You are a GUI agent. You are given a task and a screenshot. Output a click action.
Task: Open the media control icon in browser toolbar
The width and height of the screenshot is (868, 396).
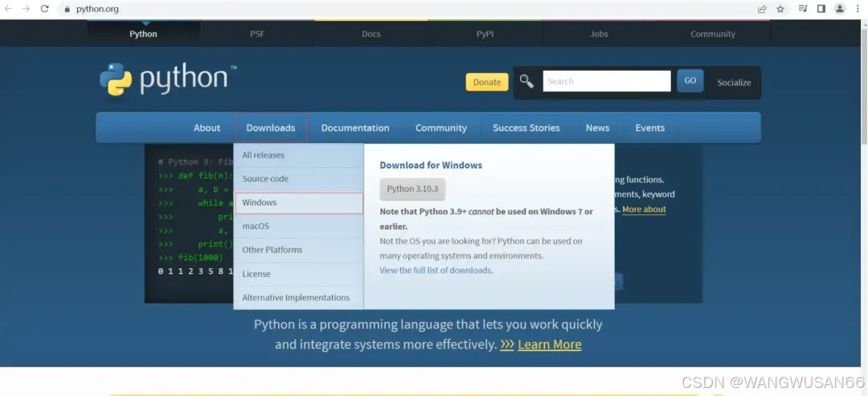pos(803,9)
